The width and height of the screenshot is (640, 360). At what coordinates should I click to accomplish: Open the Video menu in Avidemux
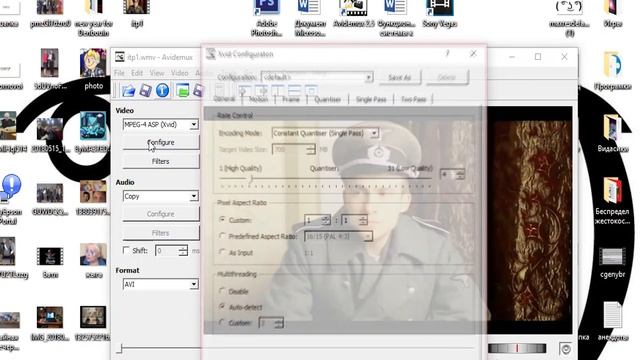pos(179,73)
